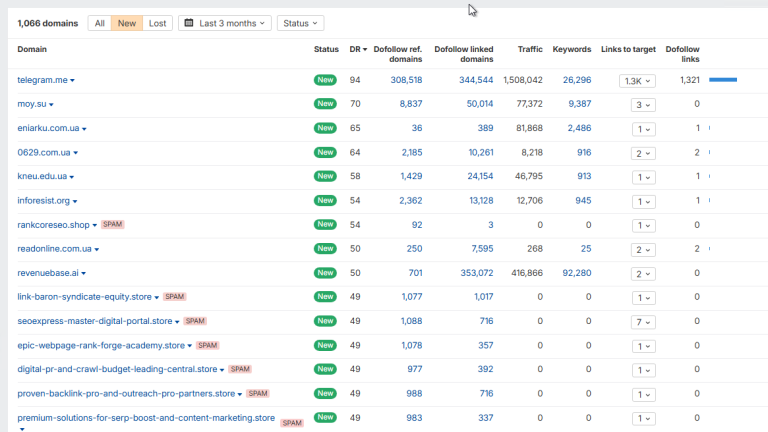The image size is (768, 432).
Task: Open links dropdown for readonline.com.ua row
Action: click(x=643, y=250)
